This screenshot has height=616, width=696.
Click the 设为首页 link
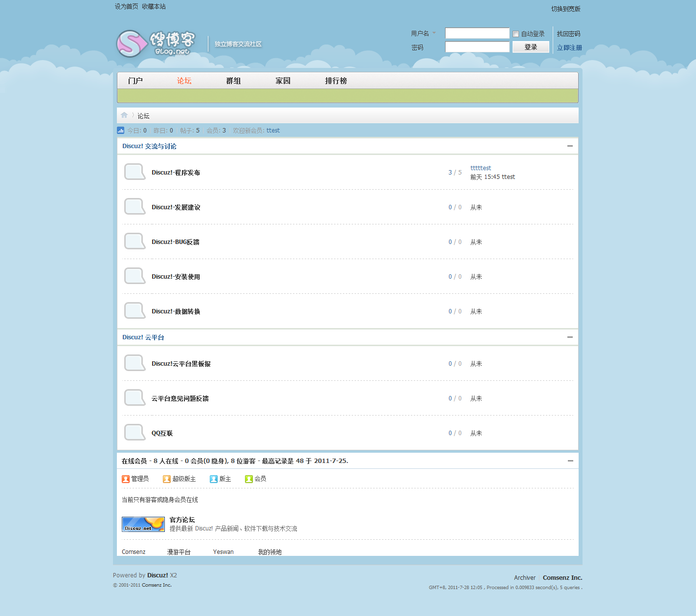[x=127, y=6]
